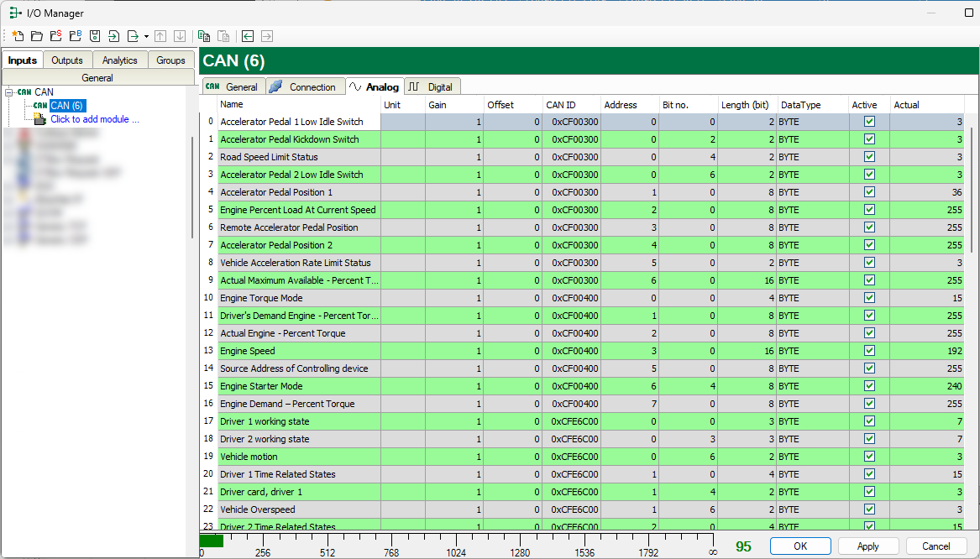Image resolution: width=980 pixels, height=559 pixels.
Task: Click the folder icon with red S
Action: coord(55,36)
